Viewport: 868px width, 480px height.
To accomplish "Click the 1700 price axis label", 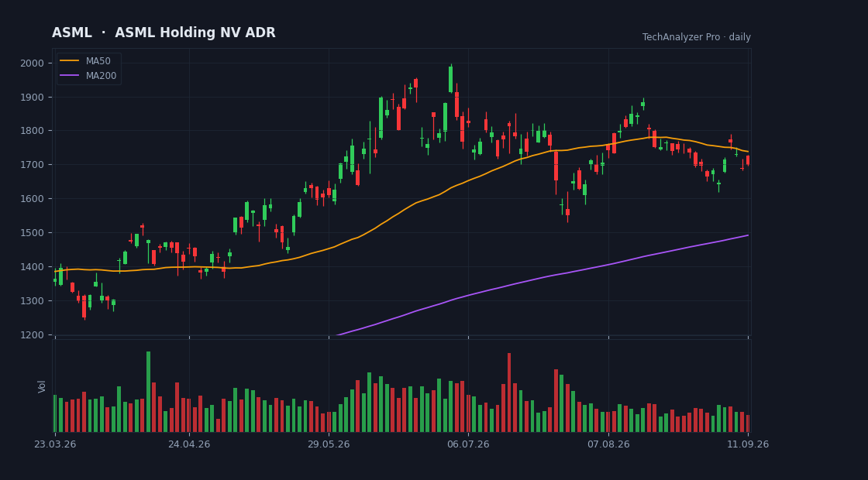I will click(x=33, y=165).
